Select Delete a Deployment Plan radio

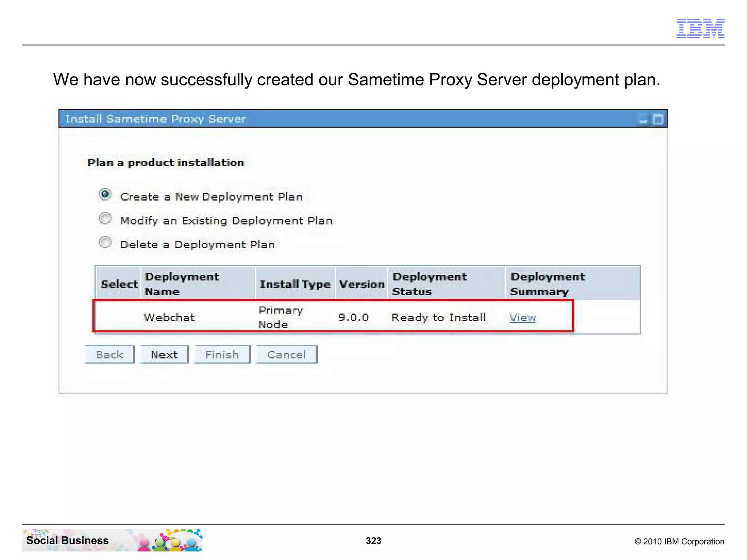105,242
